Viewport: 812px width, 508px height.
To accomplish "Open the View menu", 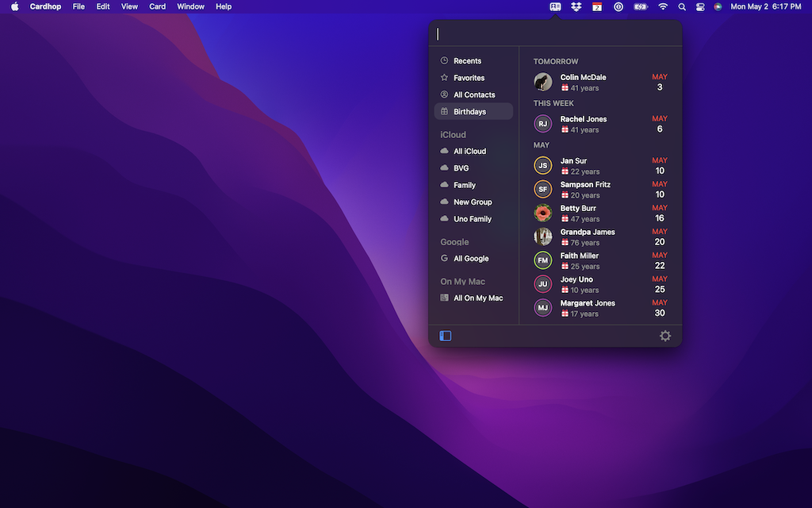I will [x=129, y=6].
